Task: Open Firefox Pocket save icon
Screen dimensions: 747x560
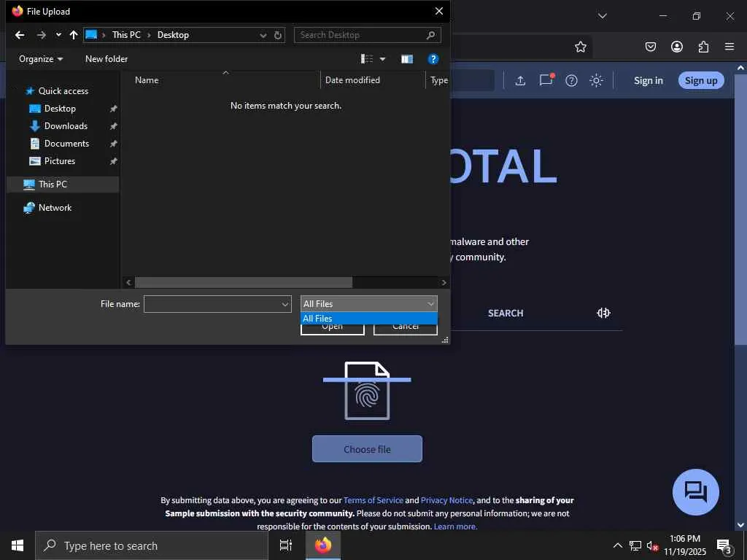Action: point(650,47)
